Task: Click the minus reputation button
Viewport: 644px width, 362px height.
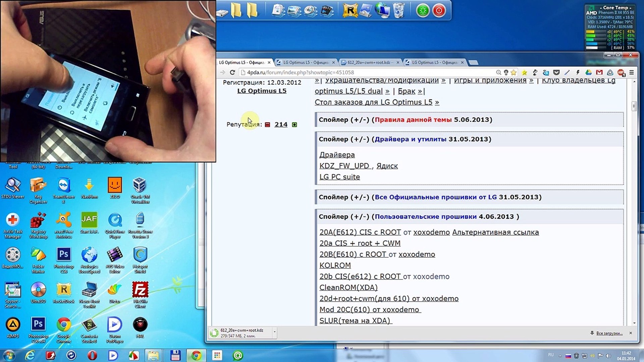Action: pos(267,125)
